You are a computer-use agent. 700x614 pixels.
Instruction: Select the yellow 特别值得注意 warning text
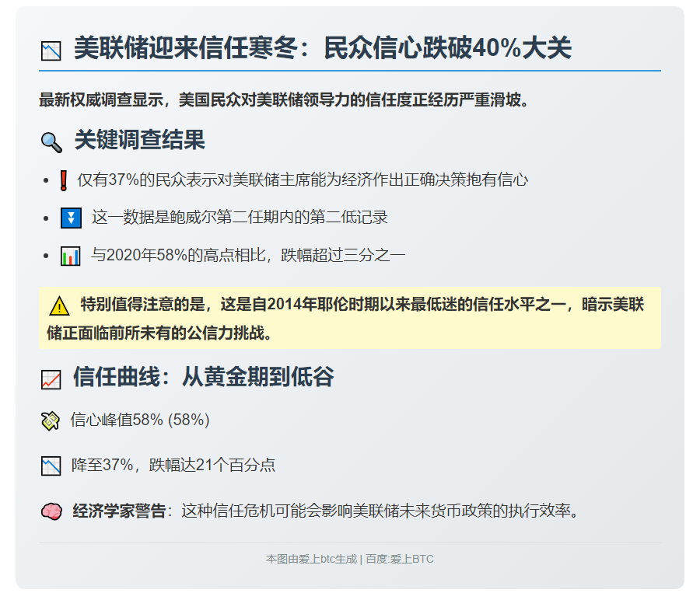click(342, 316)
